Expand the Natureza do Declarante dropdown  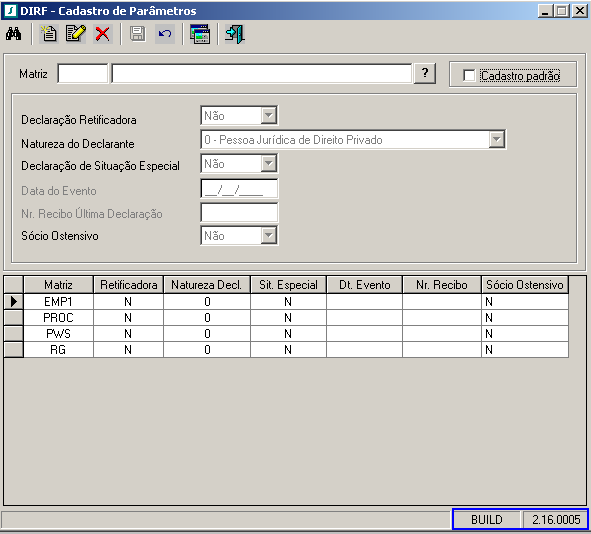pos(497,139)
